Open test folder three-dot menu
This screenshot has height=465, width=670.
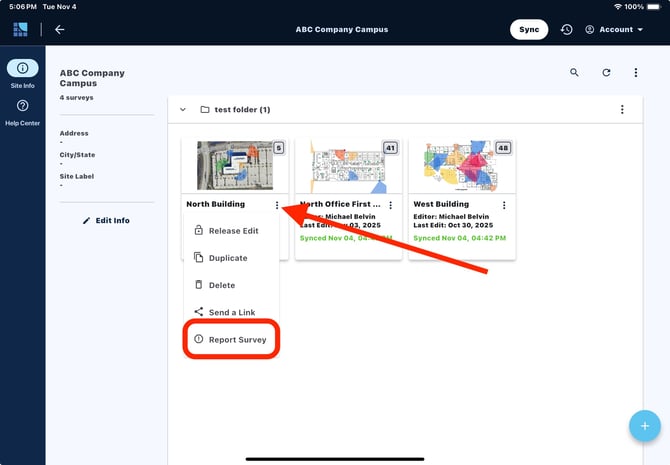tap(622, 109)
